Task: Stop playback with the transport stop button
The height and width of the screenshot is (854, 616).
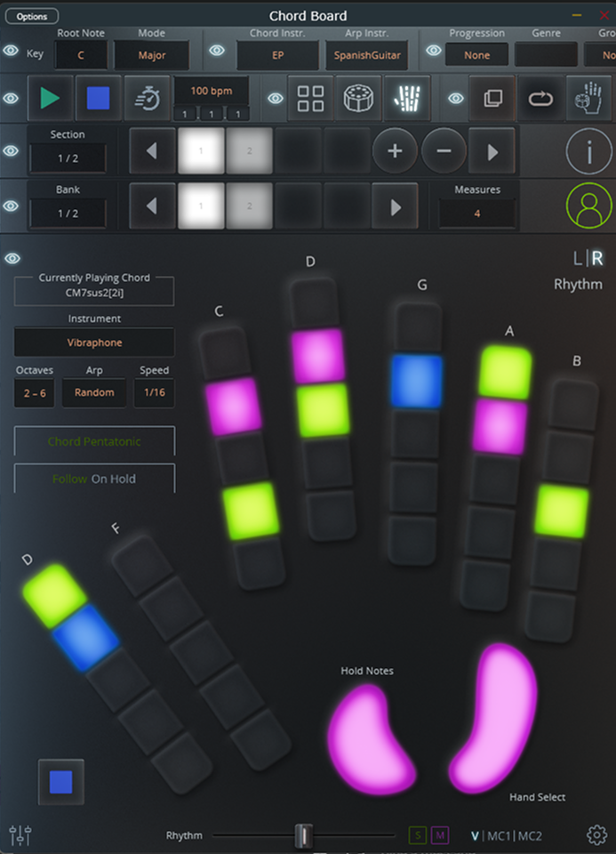Action: tap(99, 99)
